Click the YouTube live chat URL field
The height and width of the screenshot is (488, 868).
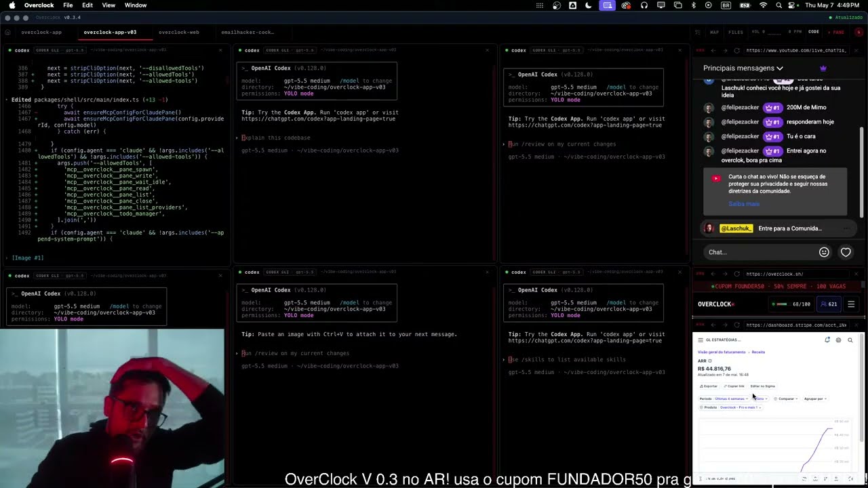(796, 50)
